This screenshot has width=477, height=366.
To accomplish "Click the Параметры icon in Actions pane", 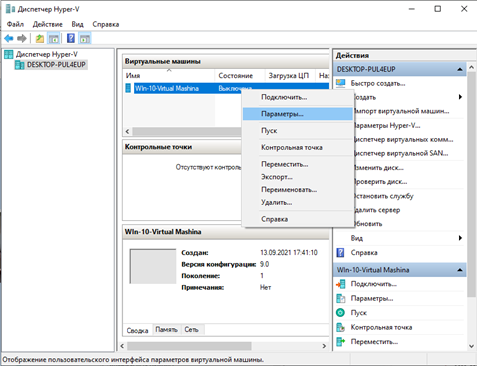I will tap(340, 298).
